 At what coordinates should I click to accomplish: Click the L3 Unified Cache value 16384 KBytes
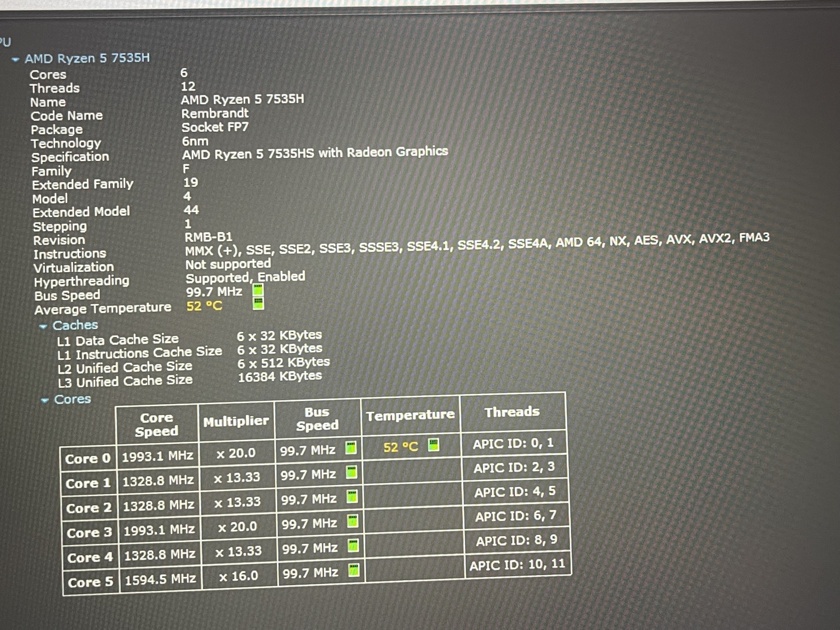click(x=280, y=377)
